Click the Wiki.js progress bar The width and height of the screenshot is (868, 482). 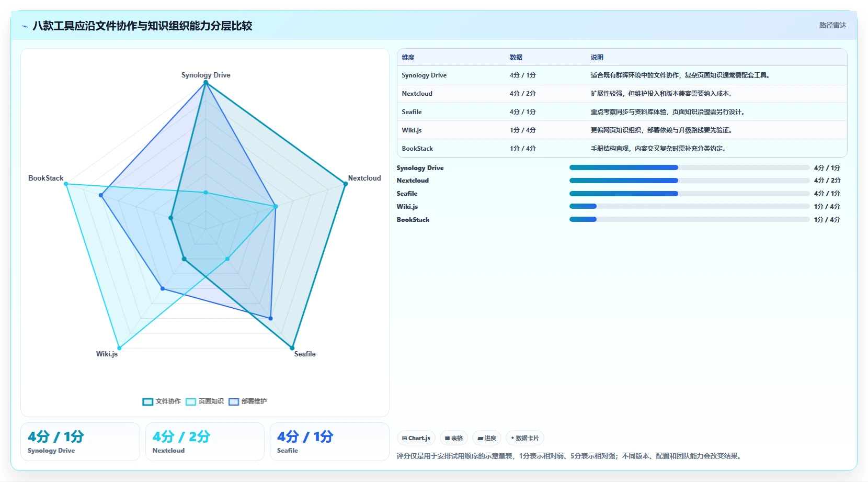(689, 206)
